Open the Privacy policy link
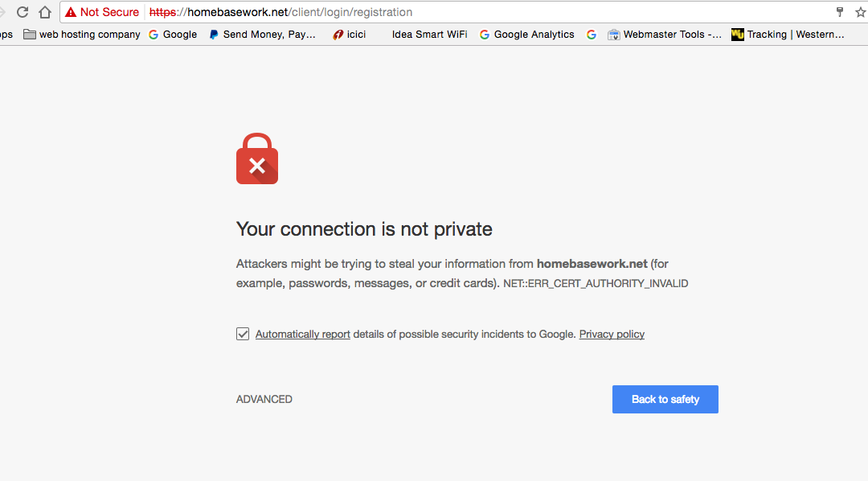The height and width of the screenshot is (481, 868). (x=612, y=334)
